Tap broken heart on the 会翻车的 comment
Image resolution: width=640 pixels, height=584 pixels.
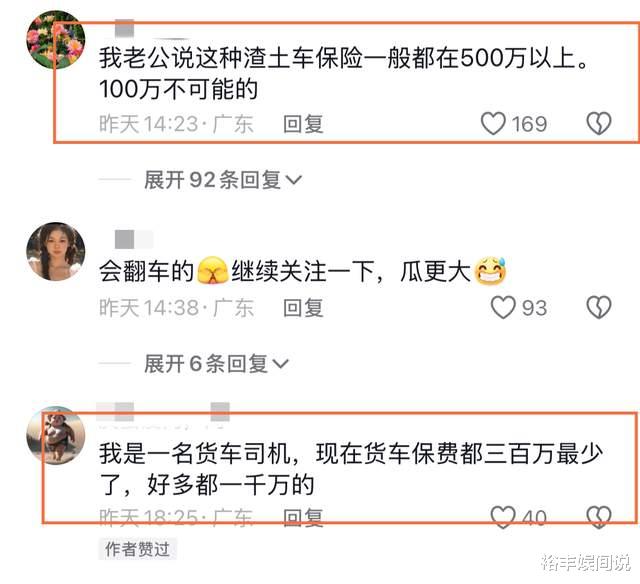599,307
